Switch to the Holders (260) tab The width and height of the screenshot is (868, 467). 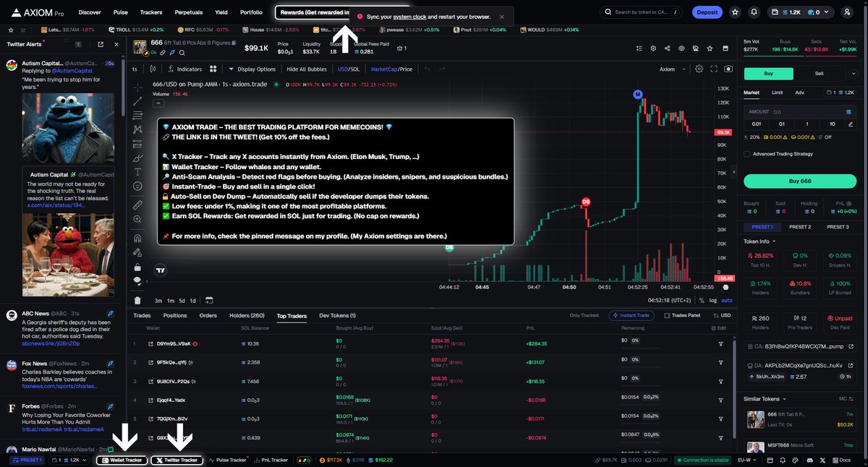tap(247, 315)
